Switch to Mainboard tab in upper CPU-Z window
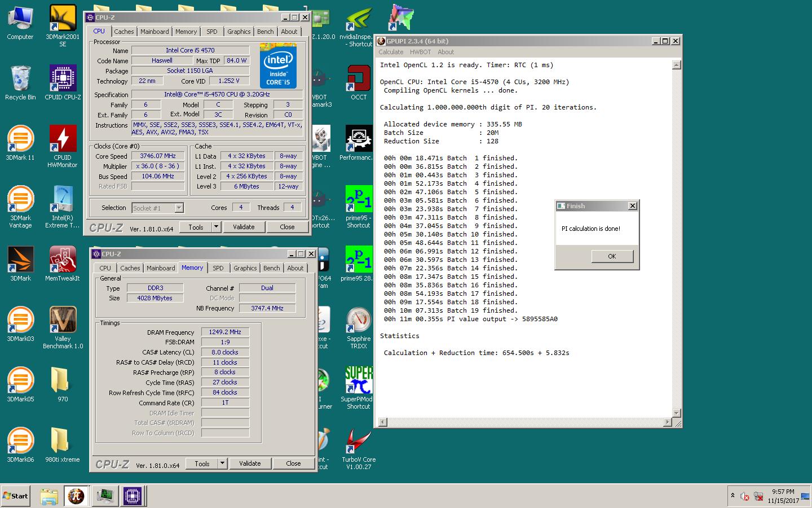812x508 pixels. point(155,32)
